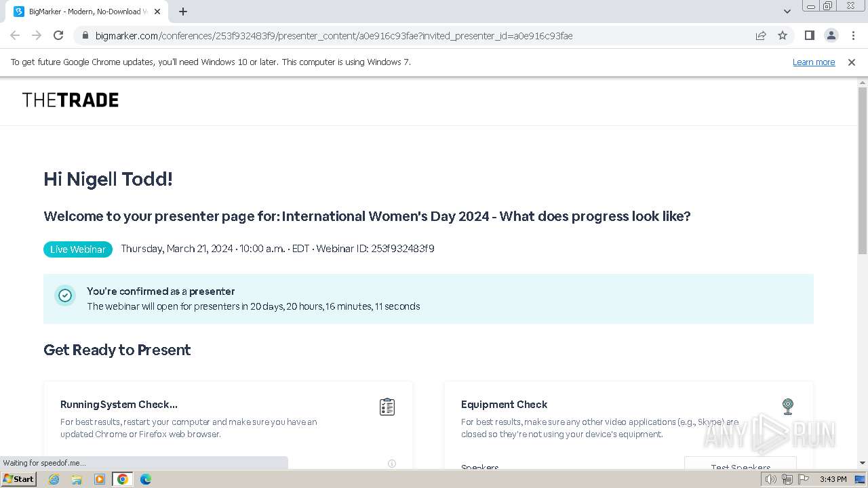Open a new browser tab
868x488 pixels.
[183, 12]
